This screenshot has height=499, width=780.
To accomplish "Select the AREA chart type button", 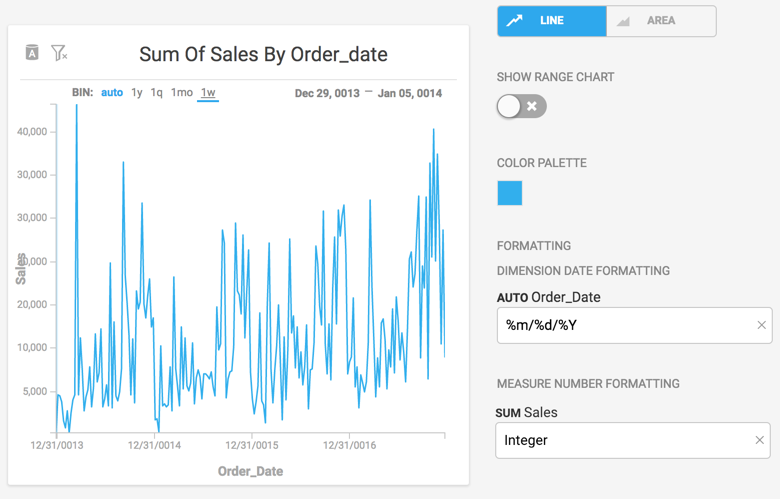I will point(661,21).
